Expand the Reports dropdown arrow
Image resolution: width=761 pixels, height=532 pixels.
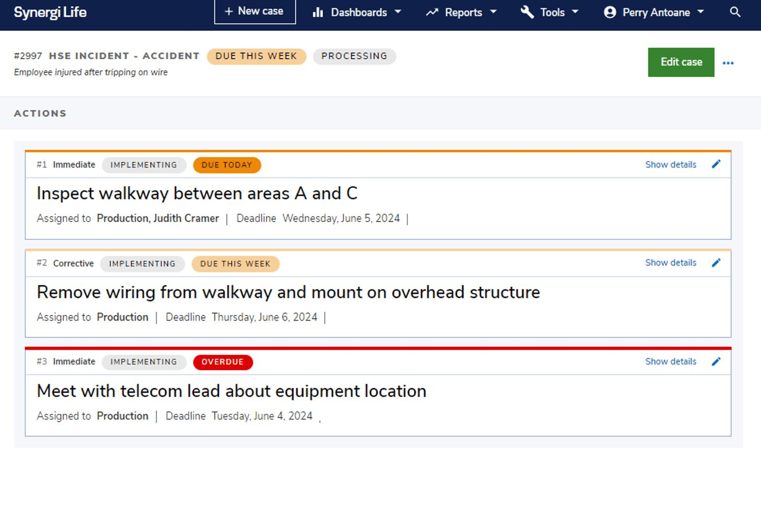pyautogui.click(x=493, y=12)
